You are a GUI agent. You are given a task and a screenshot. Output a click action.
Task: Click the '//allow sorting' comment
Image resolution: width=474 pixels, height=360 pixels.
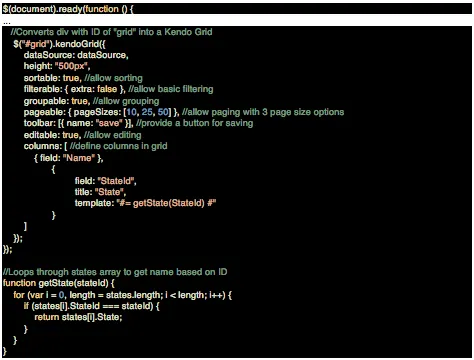click(113, 78)
